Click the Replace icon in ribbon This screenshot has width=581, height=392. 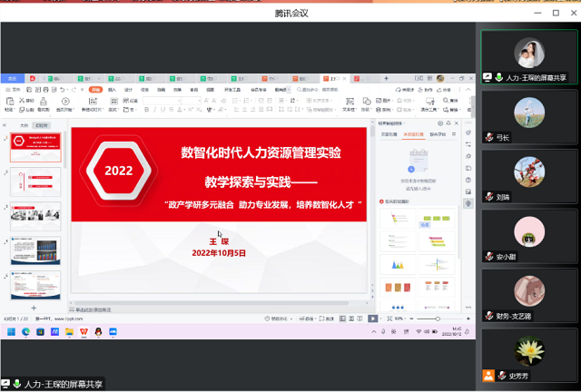[446, 110]
